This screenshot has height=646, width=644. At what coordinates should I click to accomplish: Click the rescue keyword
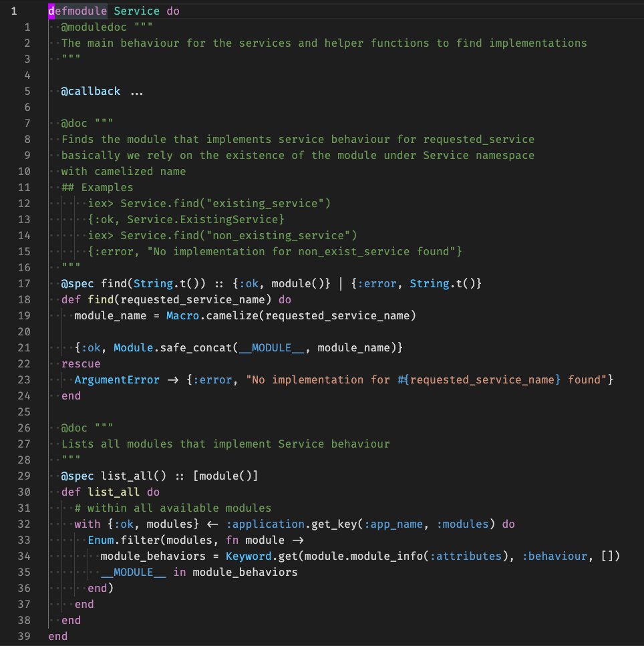81,364
